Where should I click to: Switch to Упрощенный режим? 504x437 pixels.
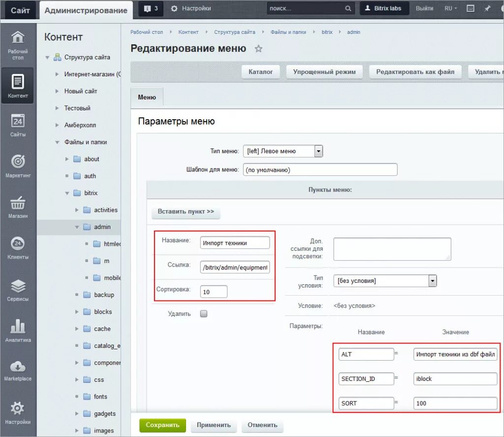pyautogui.click(x=324, y=72)
